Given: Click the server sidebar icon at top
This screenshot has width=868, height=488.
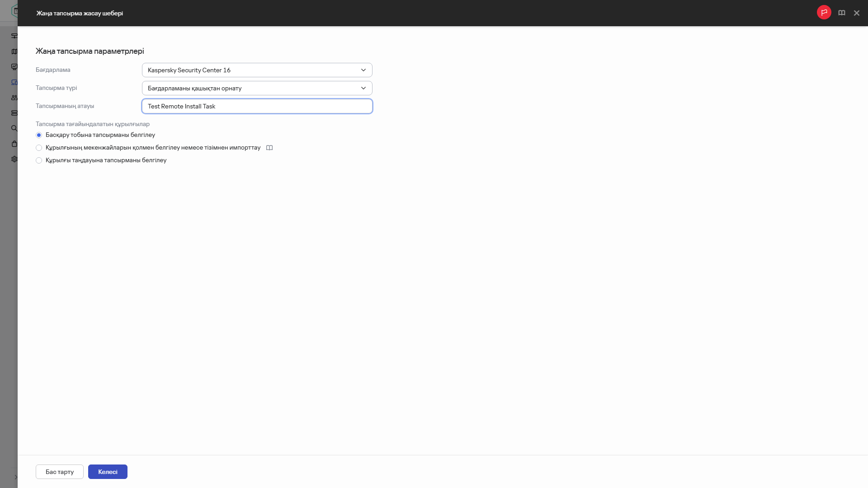Looking at the screenshot, I should tap(14, 36).
